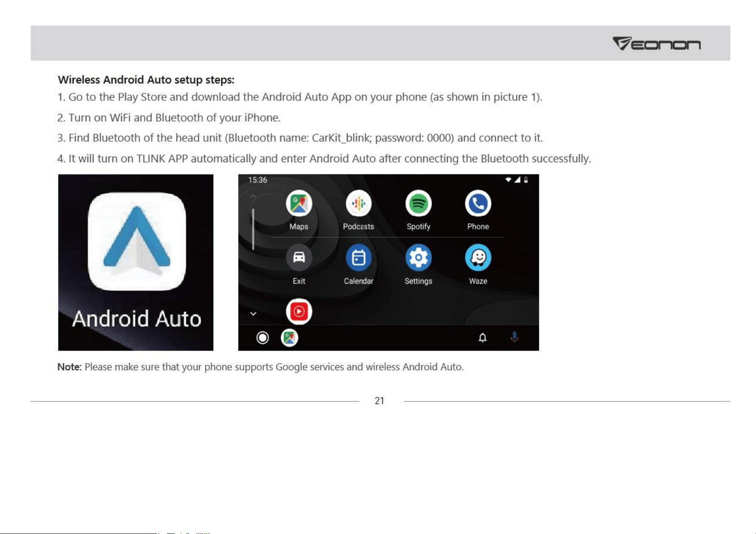The width and height of the screenshot is (756, 534).
Task: Click the up chevron in launcher
Action: click(x=253, y=196)
